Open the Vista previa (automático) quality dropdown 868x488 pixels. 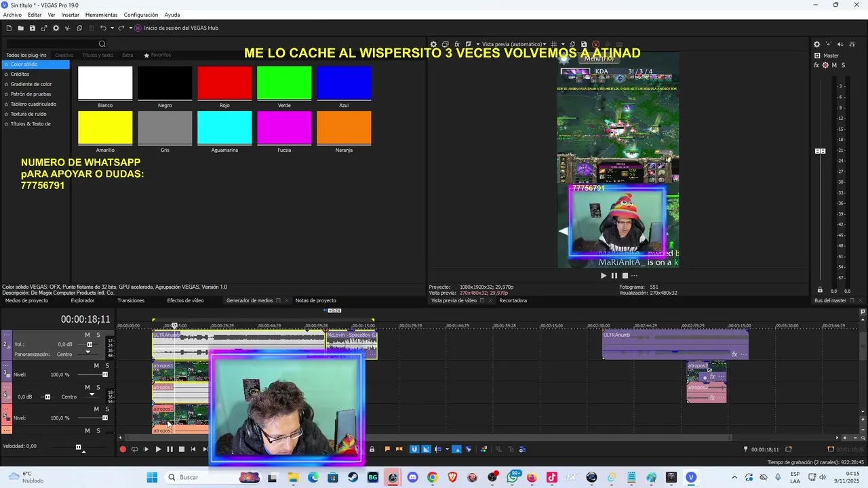click(x=515, y=44)
